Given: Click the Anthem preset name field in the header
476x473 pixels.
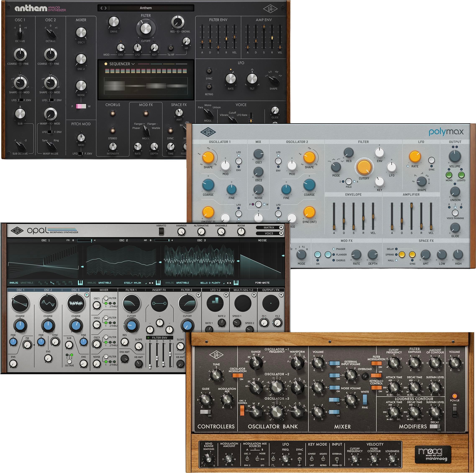Looking at the screenshot, I should tap(146, 8).
